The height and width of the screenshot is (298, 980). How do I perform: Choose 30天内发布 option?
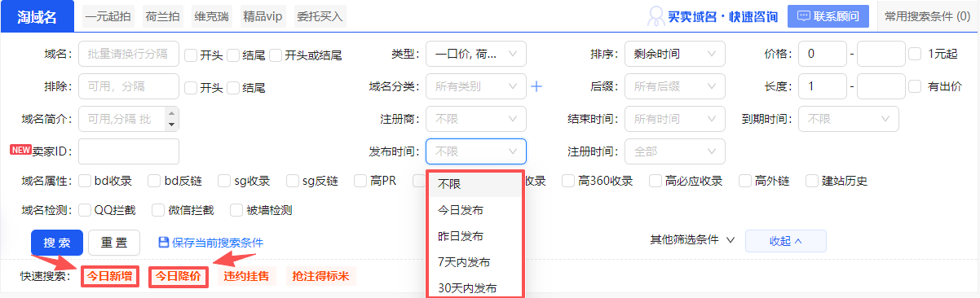click(x=475, y=287)
